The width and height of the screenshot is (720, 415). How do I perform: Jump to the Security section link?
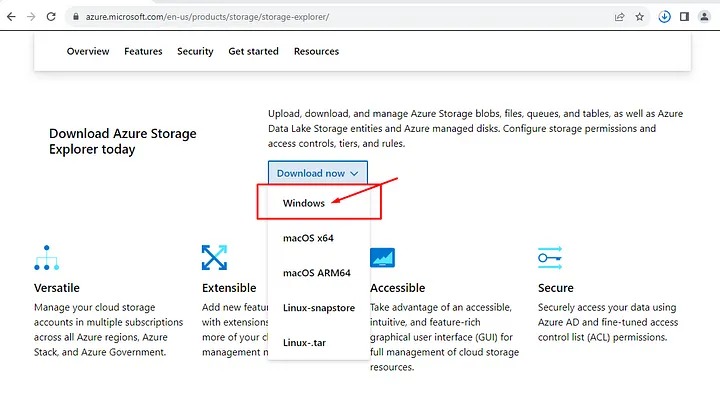click(x=195, y=51)
